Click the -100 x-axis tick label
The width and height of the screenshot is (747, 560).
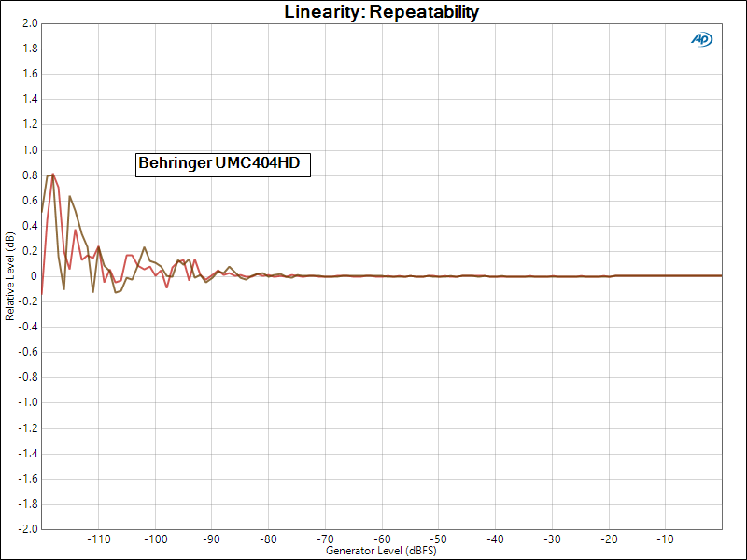tap(155, 539)
